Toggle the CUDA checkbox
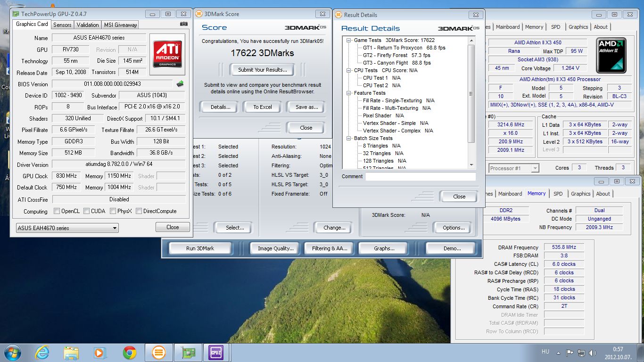 86,211
